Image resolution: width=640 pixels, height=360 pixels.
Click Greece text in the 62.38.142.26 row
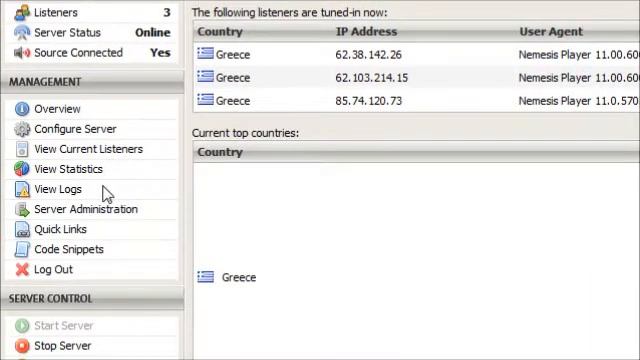coord(233,55)
